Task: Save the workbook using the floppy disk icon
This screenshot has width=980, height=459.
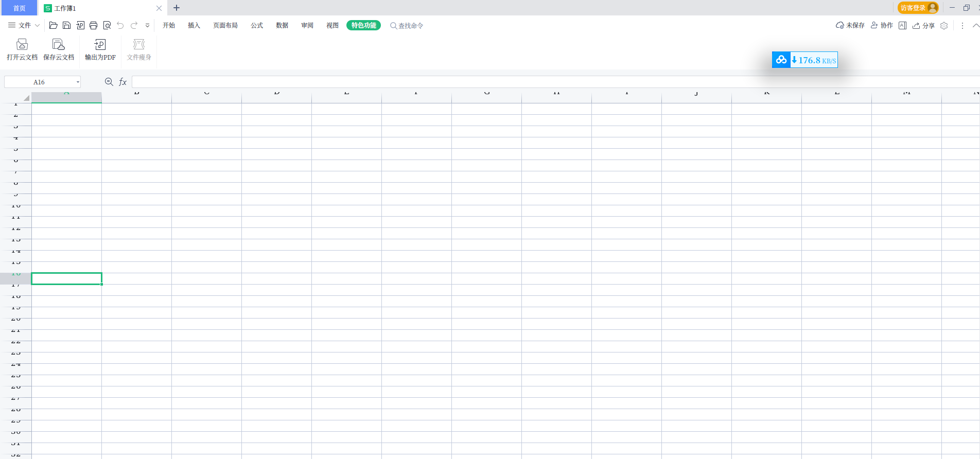Action: point(66,25)
